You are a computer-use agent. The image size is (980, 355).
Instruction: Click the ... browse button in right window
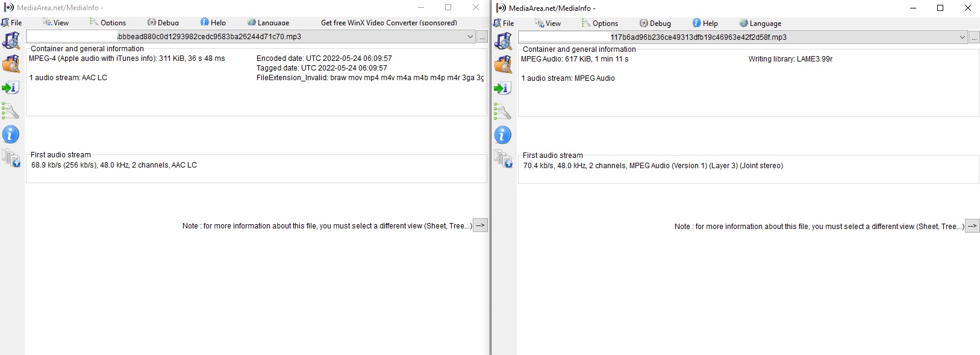pos(974,37)
